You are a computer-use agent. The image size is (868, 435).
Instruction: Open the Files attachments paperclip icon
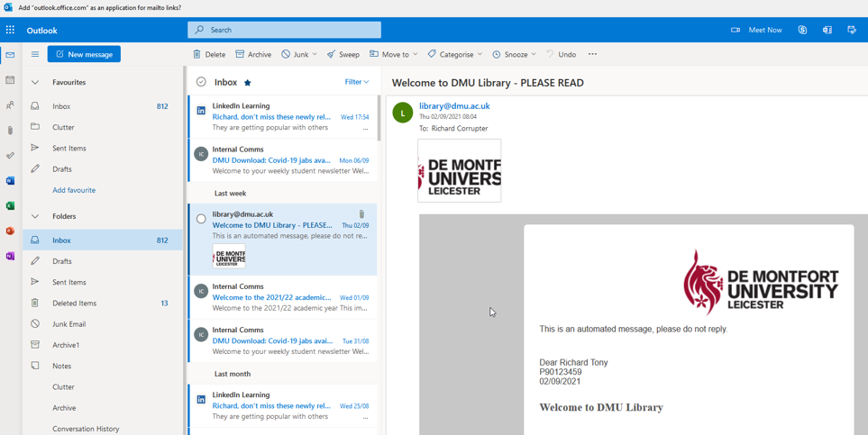10,131
